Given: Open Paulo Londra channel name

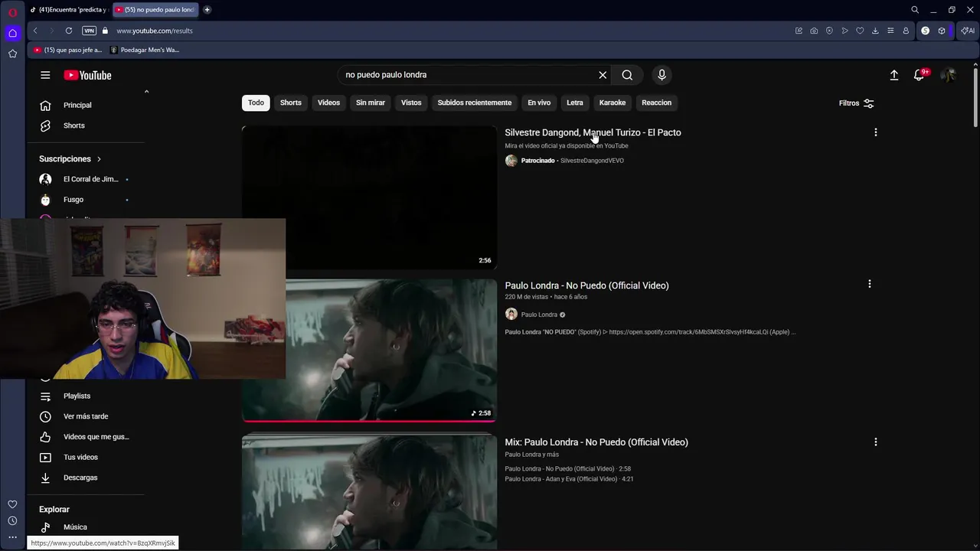Looking at the screenshot, I should (x=539, y=315).
